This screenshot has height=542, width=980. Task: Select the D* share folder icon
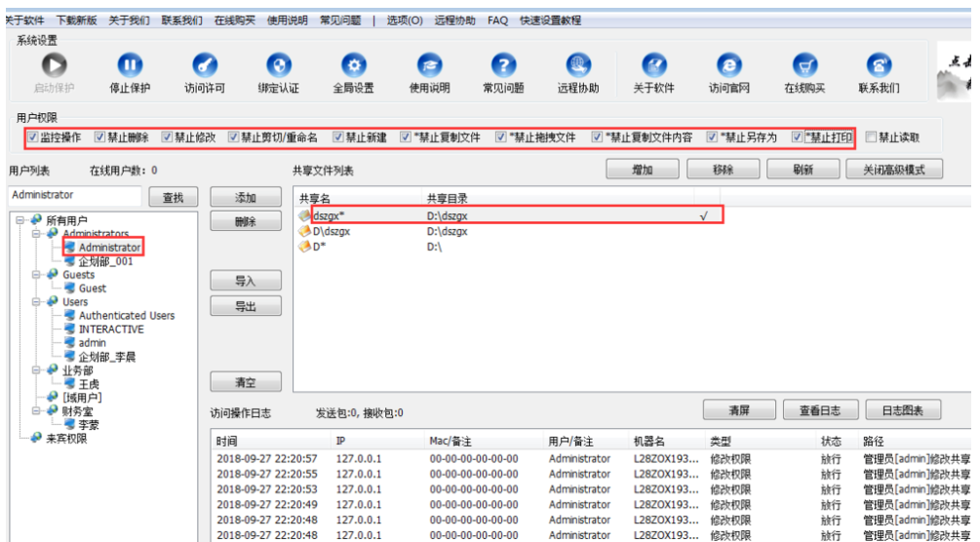coord(304,247)
